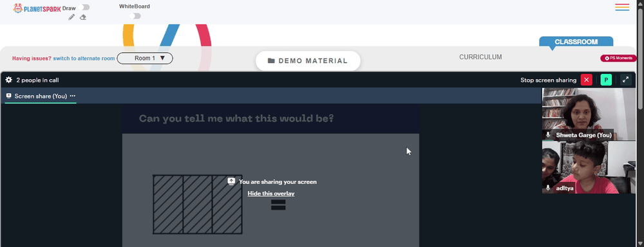This screenshot has height=247, width=644.
Task: Switch to the Curriculum tab
Action: [480, 57]
